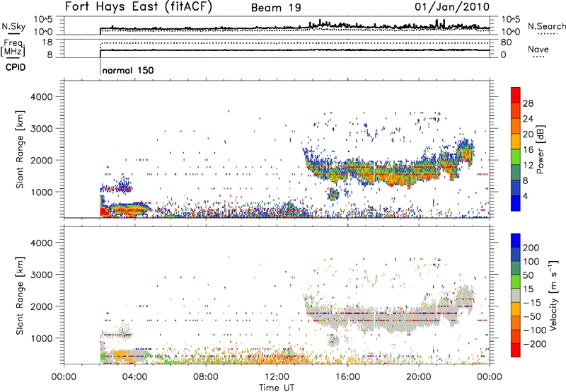Click the 'Time UT' axis label
Screen dimensions: 566x392
pyautogui.click(x=277, y=388)
